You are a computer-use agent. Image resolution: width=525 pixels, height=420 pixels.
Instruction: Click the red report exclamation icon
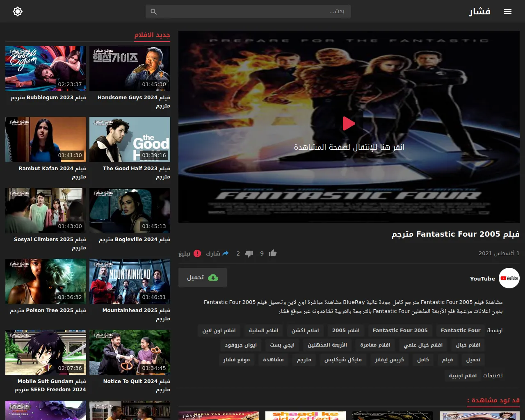[197, 253]
